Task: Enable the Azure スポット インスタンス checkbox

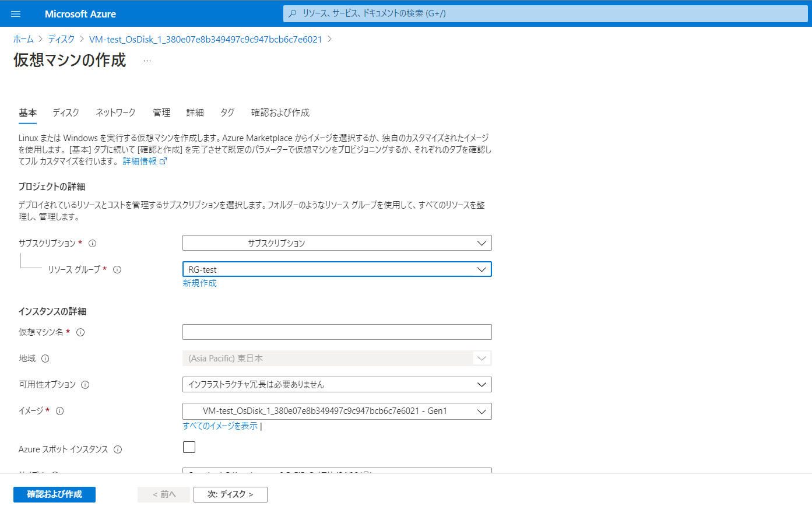Action: pos(189,447)
